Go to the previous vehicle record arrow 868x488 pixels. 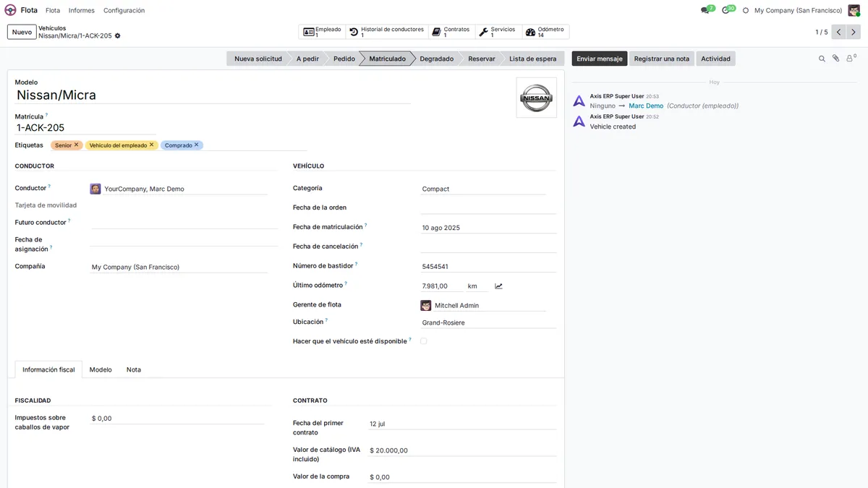[x=838, y=32]
